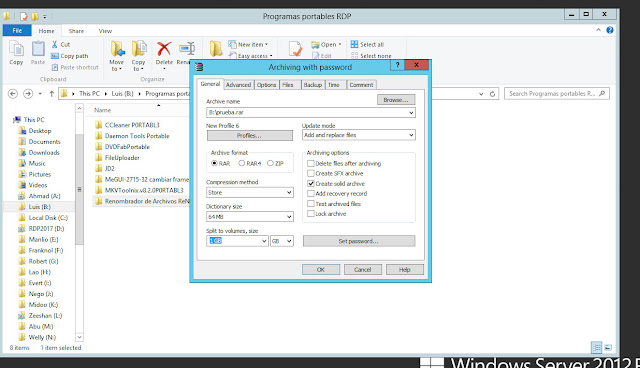Enable Add recovery record

311,193
